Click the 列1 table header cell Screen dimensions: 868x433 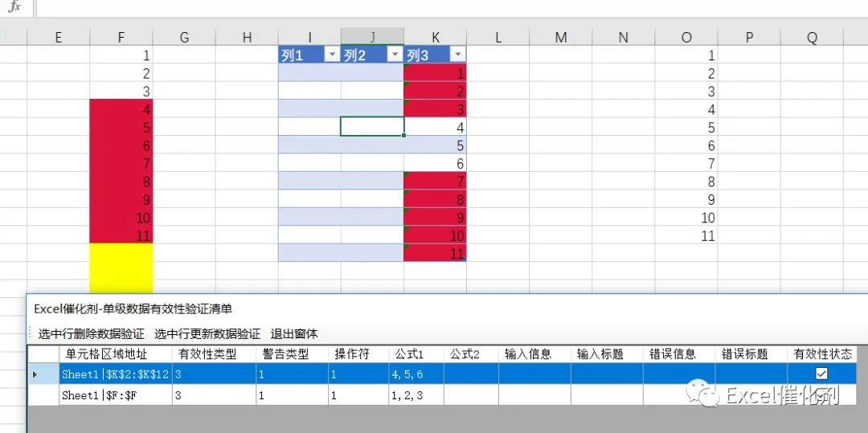tap(309, 55)
